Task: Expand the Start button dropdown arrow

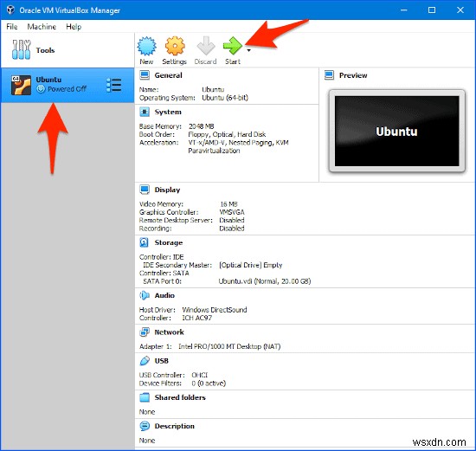Action: click(249, 50)
